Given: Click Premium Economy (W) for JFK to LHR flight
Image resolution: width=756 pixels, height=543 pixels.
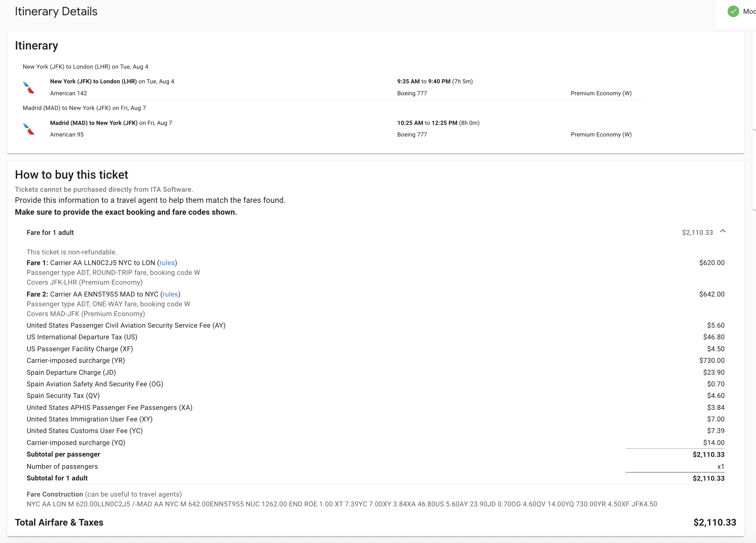Looking at the screenshot, I should (601, 93).
